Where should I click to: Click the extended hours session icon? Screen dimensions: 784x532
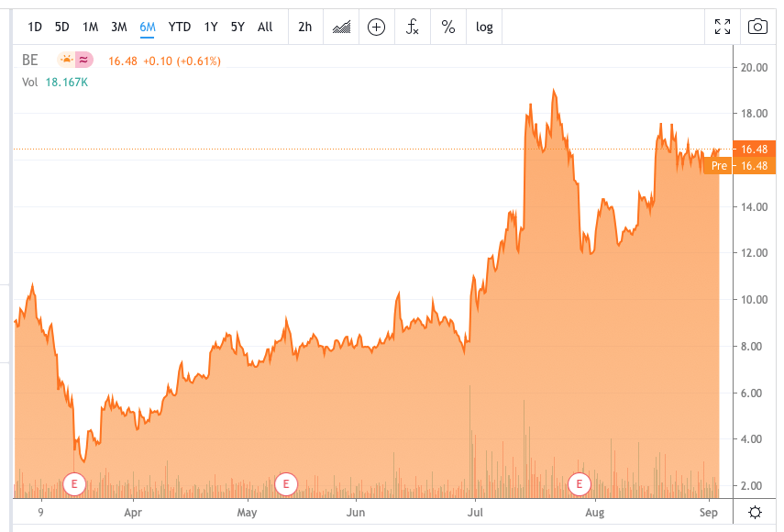coord(83,60)
